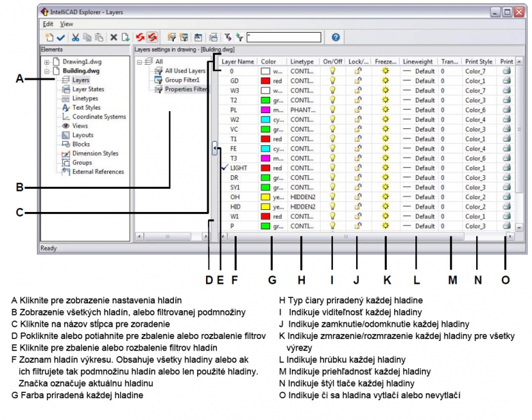The image size is (532, 420).
Task: Sort by the Layer Name column header
Action: pyautogui.click(x=237, y=61)
